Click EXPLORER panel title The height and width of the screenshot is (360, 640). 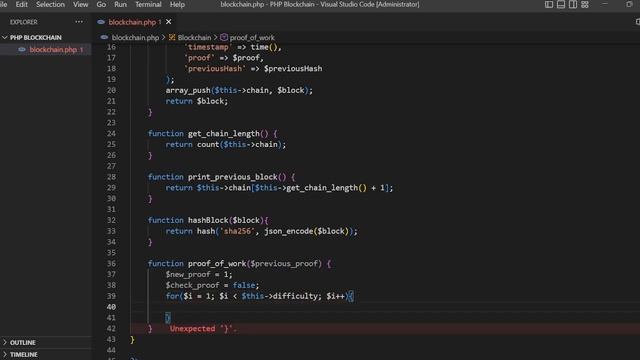[x=24, y=22]
